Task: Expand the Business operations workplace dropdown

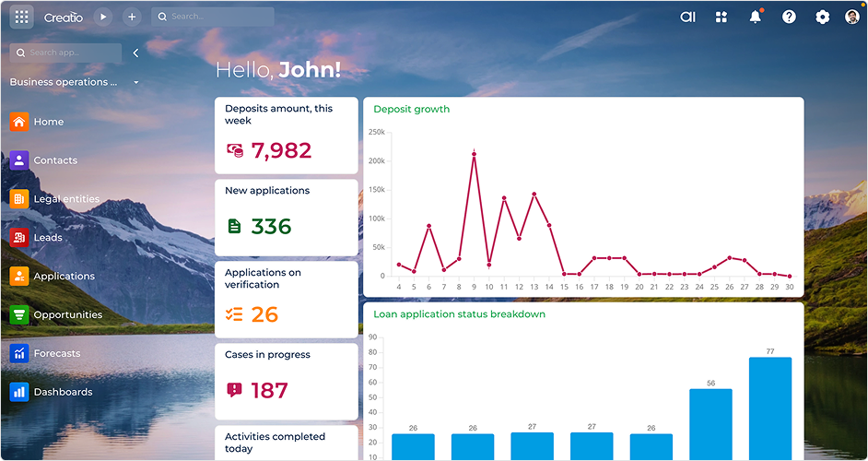Action: click(x=136, y=82)
